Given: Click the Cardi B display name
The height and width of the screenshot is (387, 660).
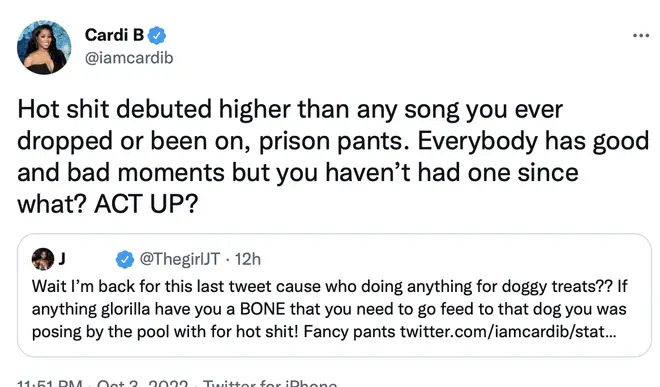Looking at the screenshot, I should point(114,35).
